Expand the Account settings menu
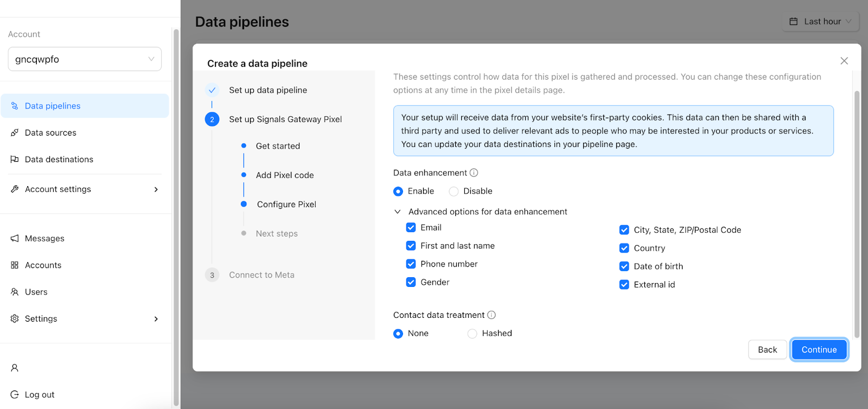This screenshot has width=868, height=409. point(85,189)
